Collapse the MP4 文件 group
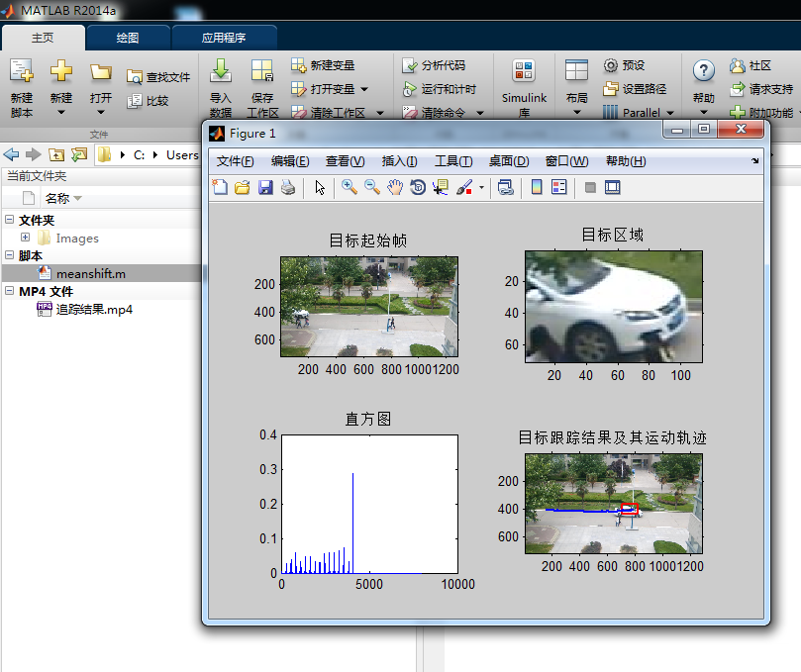 [9, 290]
